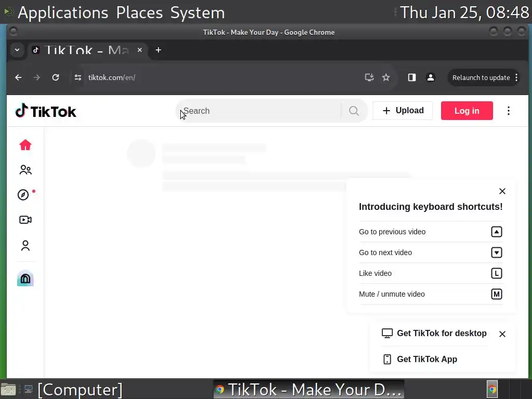The image size is (532, 399).
Task: Open the Explore compass icon
Action: pyautogui.click(x=23, y=195)
